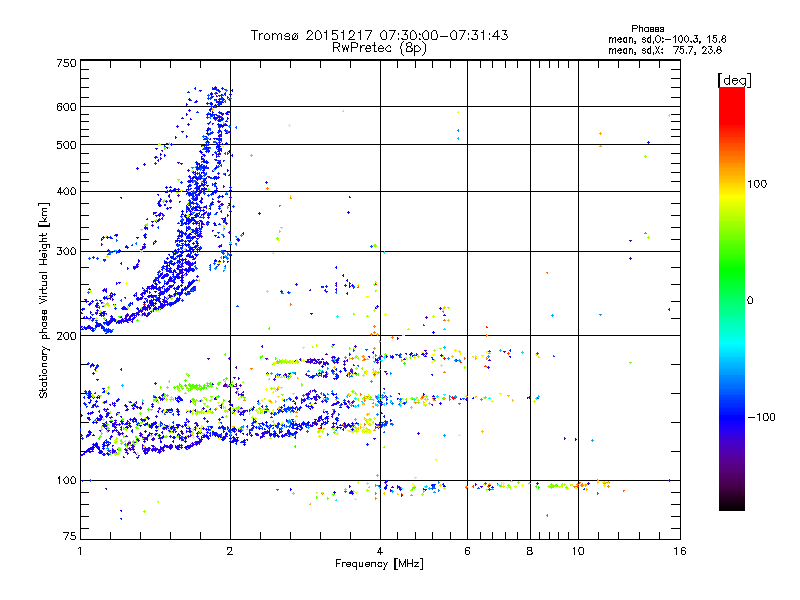Click the plot title "Tromsø 20151217 07:30:00-07:31:43"
This screenshot has height=600, width=800.
379,35
